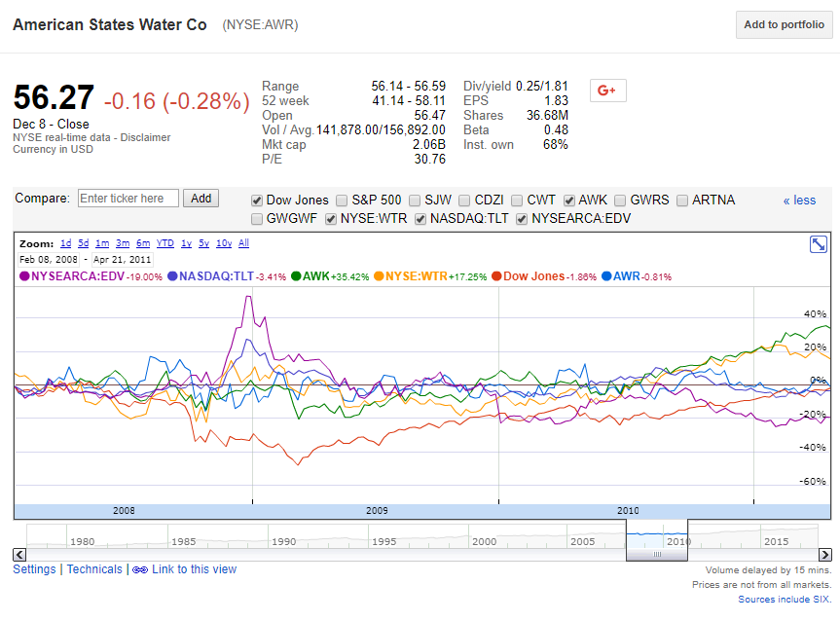Viewport: 840px width, 621px height.
Task: Set chart zoom to YTD
Action: tap(165, 243)
